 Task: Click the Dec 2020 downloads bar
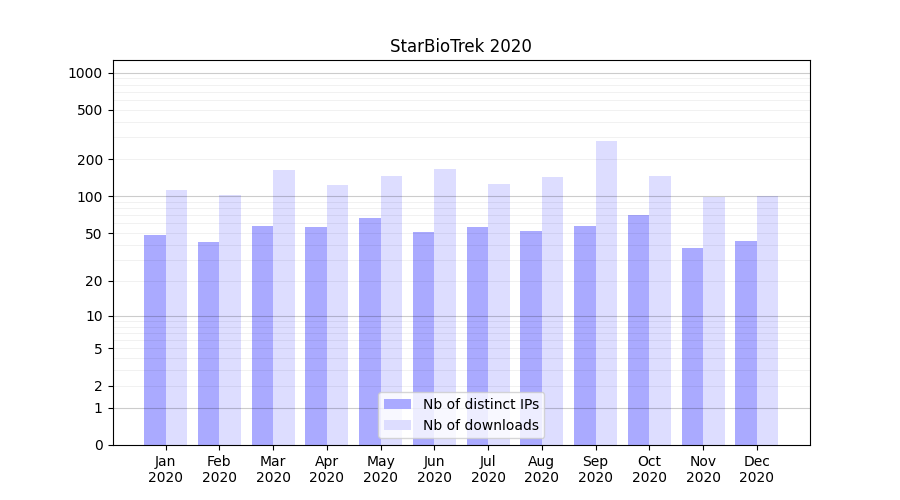(767, 320)
